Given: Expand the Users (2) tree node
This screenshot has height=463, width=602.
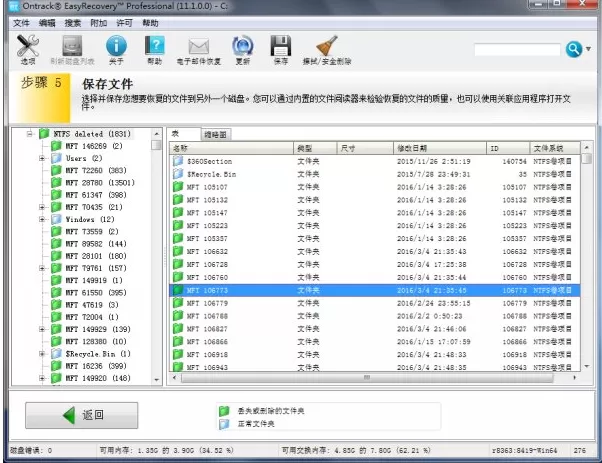Looking at the screenshot, I should point(42,158).
